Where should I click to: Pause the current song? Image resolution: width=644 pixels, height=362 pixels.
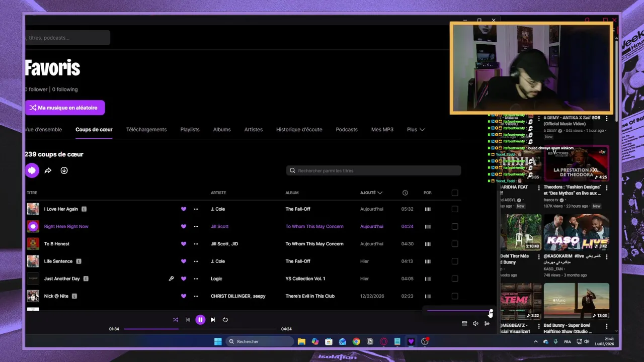(200, 320)
